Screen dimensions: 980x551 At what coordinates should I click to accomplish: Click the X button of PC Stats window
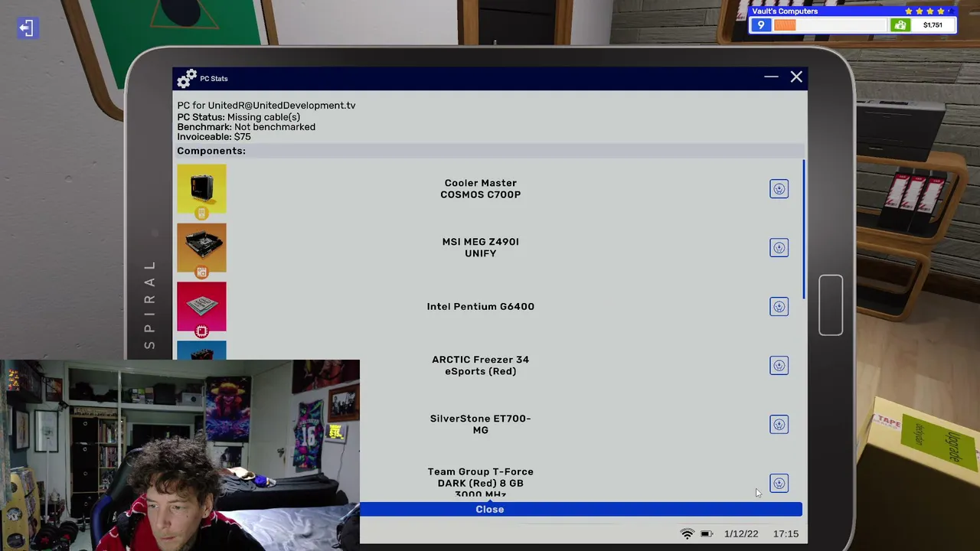796,77
